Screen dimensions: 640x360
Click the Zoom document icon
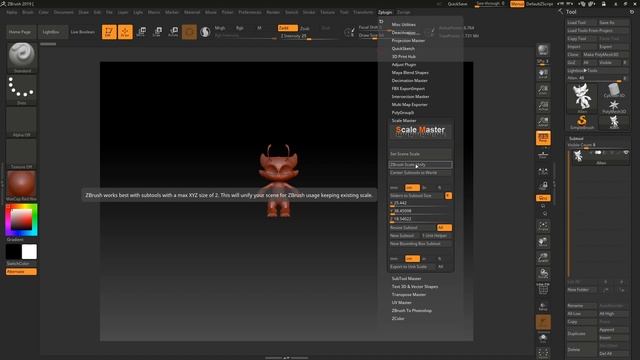coord(543,90)
